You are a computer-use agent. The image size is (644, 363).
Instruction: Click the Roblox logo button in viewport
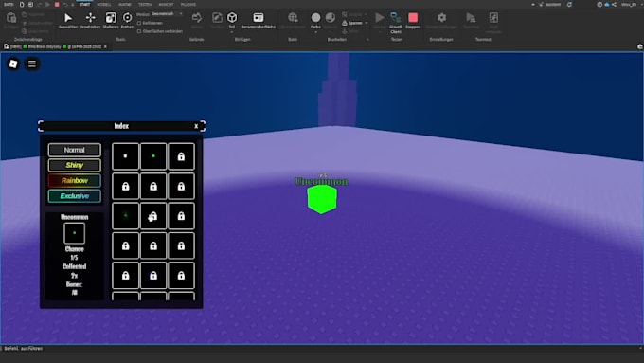click(13, 64)
